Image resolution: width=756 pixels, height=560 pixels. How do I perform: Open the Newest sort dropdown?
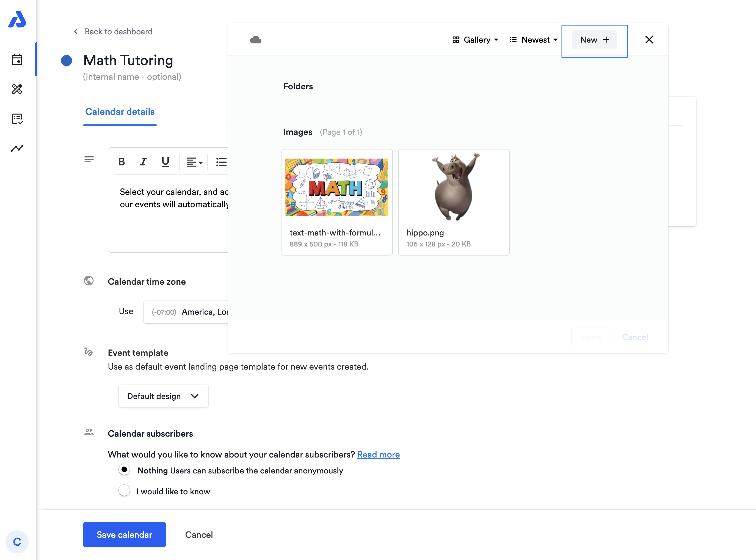click(x=534, y=40)
